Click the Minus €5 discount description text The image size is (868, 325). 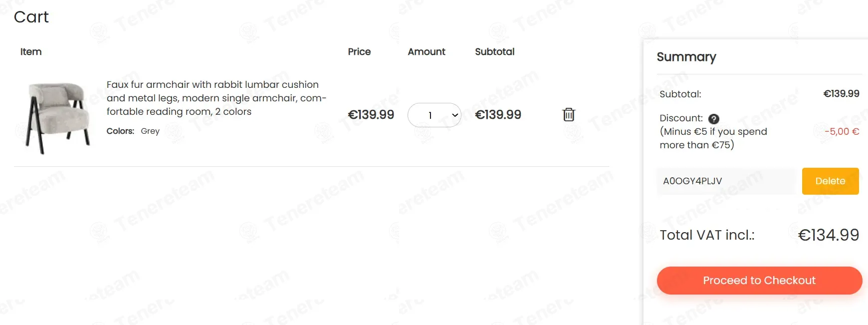[x=713, y=138]
